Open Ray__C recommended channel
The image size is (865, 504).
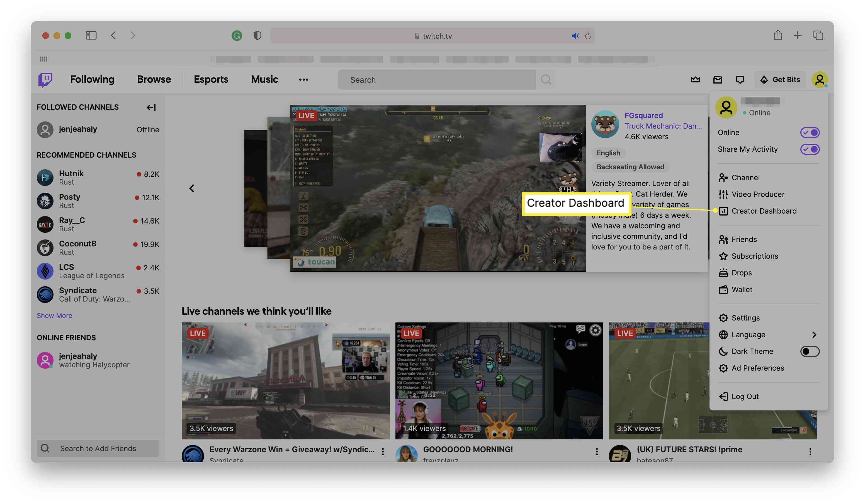pos(98,224)
